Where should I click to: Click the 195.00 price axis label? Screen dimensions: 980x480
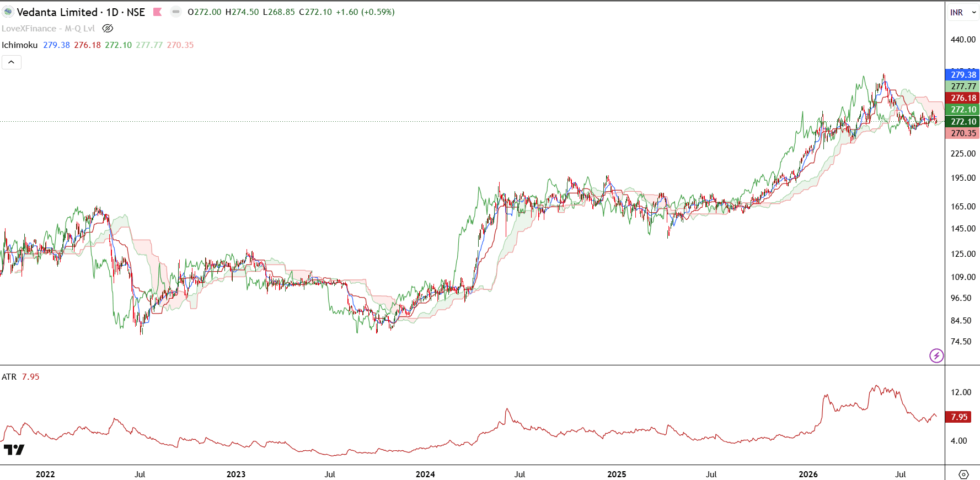click(963, 178)
